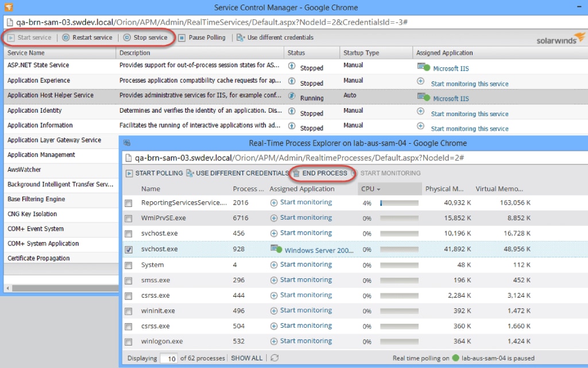Click the SHOW ALL link
The height and width of the screenshot is (368, 588).
click(246, 358)
